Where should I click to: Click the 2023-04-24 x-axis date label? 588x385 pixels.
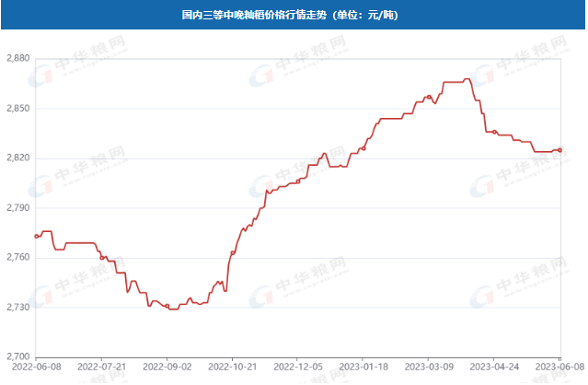tap(495, 367)
